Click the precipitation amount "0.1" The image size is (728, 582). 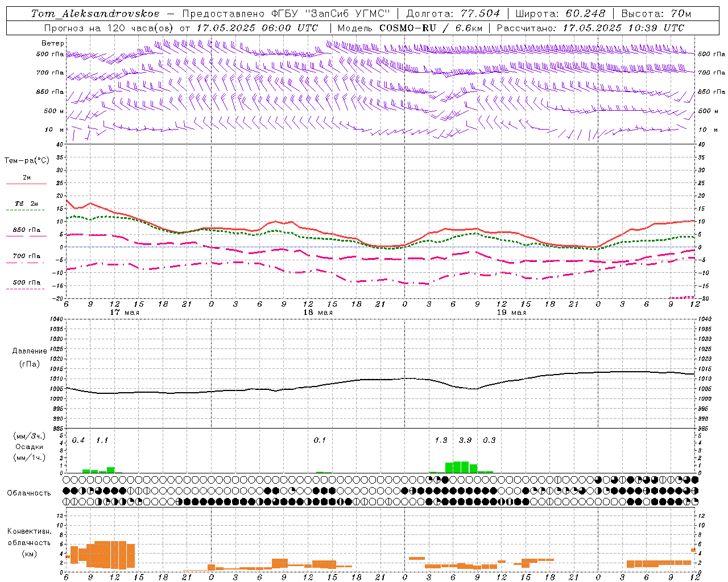point(320,440)
